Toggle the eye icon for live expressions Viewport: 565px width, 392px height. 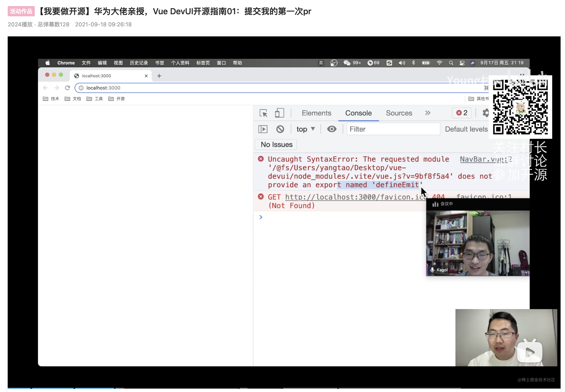click(332, 129)
